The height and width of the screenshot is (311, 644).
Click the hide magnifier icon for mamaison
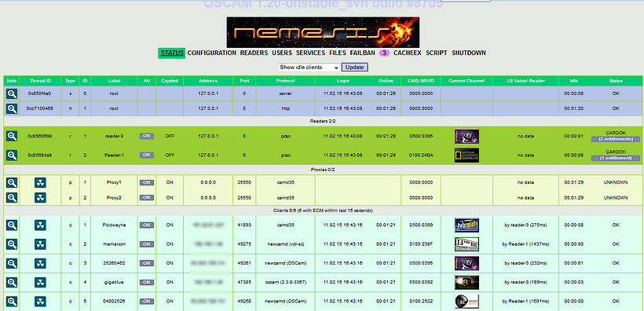(x=12, y=244)
